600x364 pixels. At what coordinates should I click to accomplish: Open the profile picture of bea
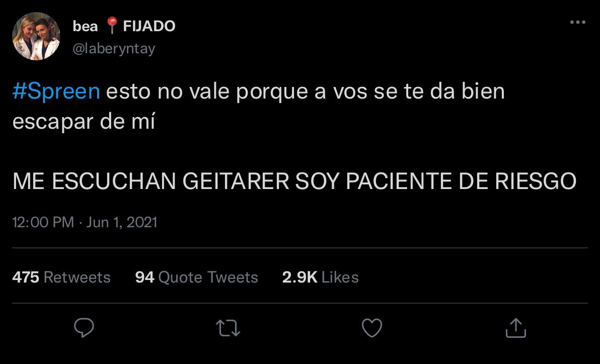tap(36, 36)
